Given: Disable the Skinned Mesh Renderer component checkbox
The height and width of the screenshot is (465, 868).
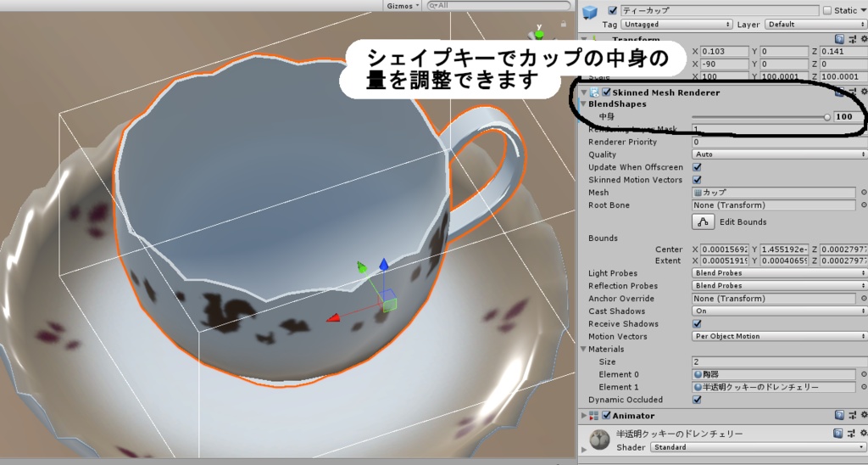Looking at the screenshot, I should [x=606, y=92].
